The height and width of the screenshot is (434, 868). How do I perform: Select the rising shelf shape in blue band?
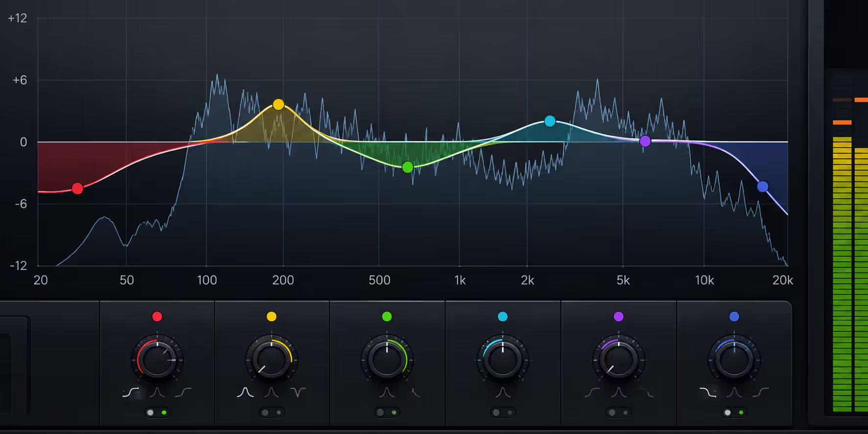[x=760, y=392]
